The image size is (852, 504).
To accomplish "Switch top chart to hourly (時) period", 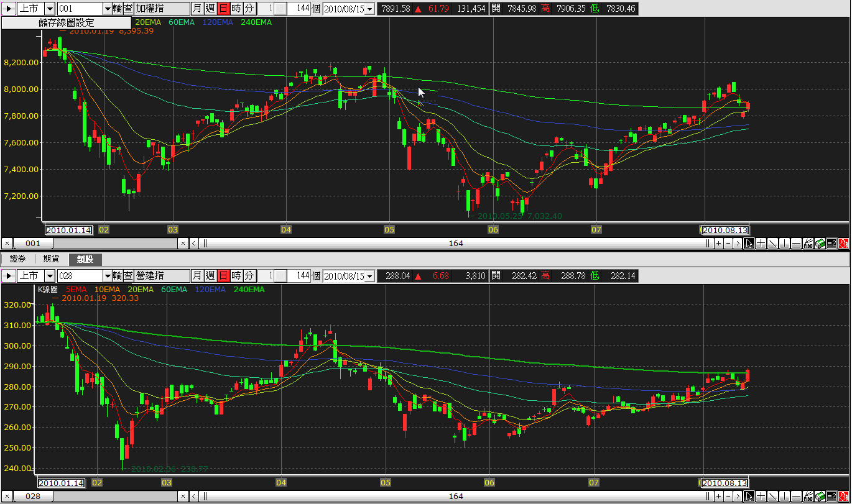I will pos(236,9).
